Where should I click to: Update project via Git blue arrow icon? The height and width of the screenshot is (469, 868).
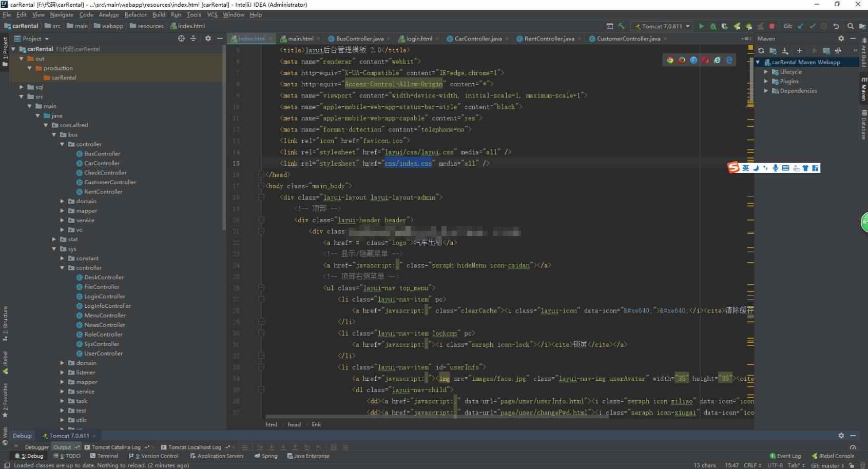pyautogui.click(x=800, y=26)
